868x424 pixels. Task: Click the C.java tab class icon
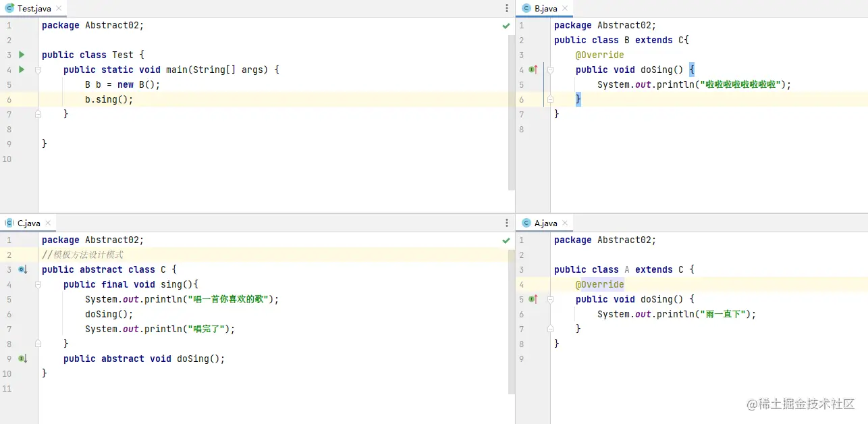[10, 223]
